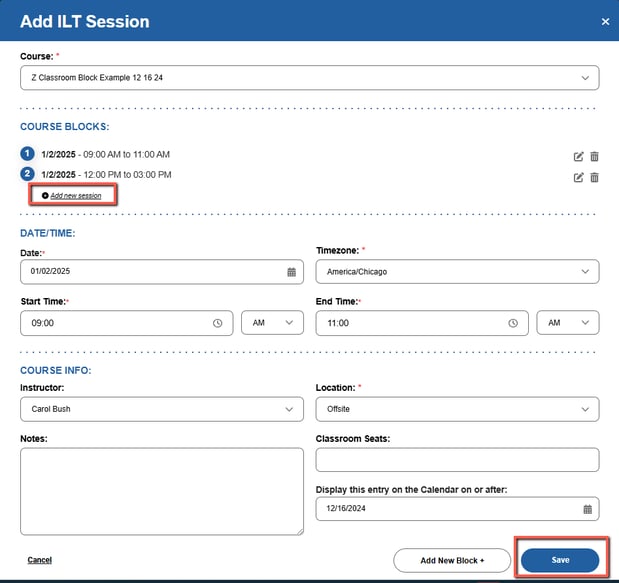This screenshot has height=583, width=619.
Task: Click the Cancel link
Action: [x=39, y=560]
